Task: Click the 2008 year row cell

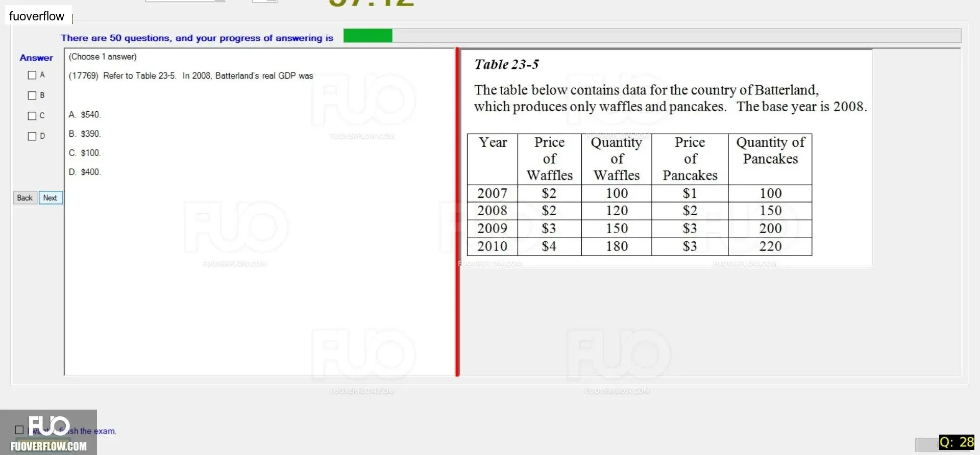Action: coord(493,211)
